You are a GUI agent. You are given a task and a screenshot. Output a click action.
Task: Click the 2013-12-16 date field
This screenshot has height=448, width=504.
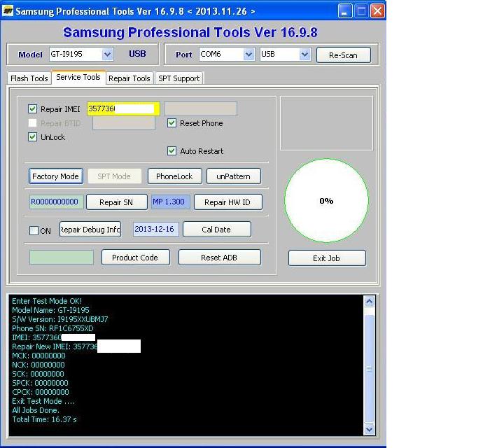tap(155, 229)
